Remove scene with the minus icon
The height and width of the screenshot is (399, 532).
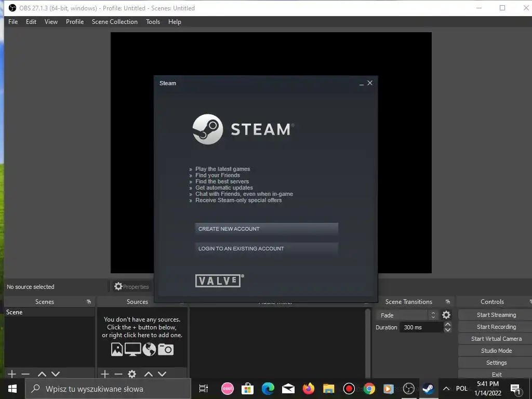[x=25, y=374]
